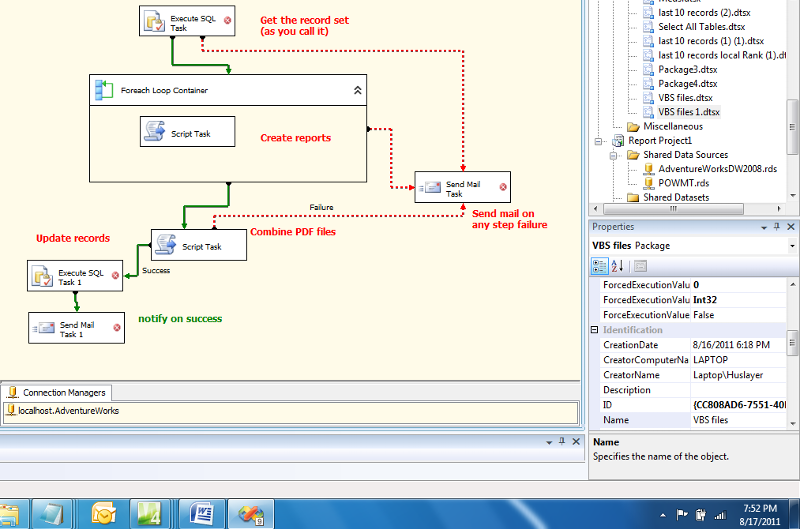Open Outlook from the taskbar
Viewport: 800px width, 529px height.
click(x=104, y=513)
